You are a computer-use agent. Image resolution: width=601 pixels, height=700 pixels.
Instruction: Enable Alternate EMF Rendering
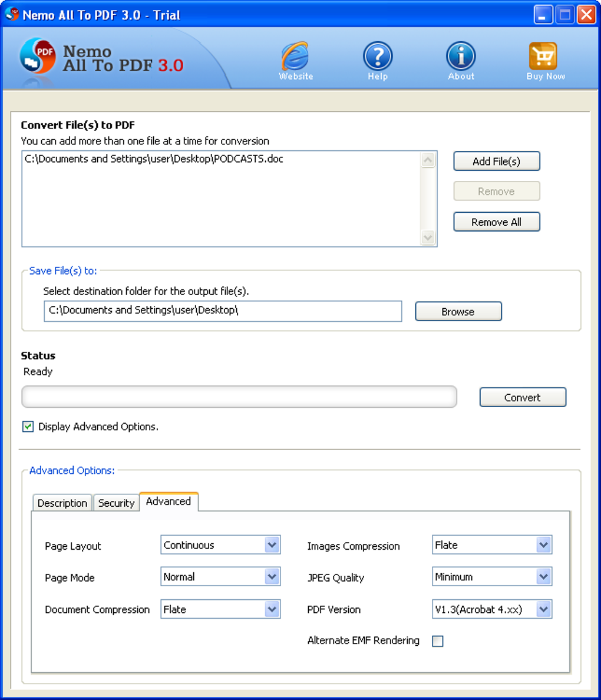tap(437, 640)
